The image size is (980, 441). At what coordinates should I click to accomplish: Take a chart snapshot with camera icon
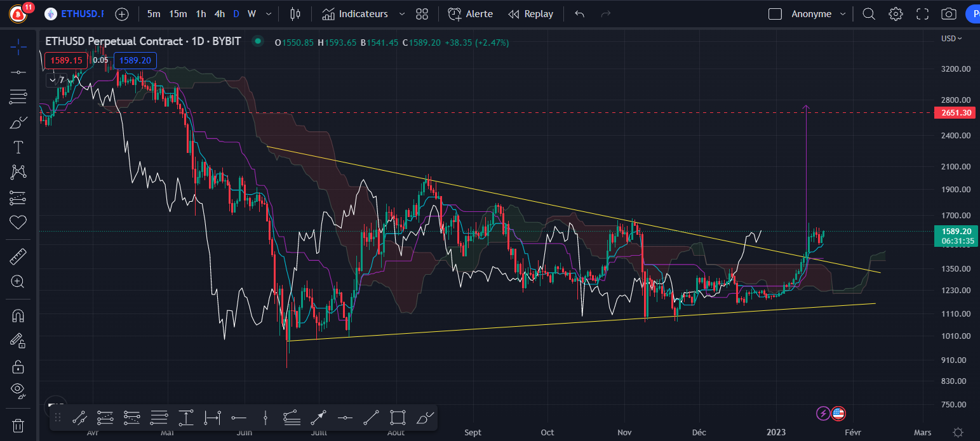coord(949,14)
